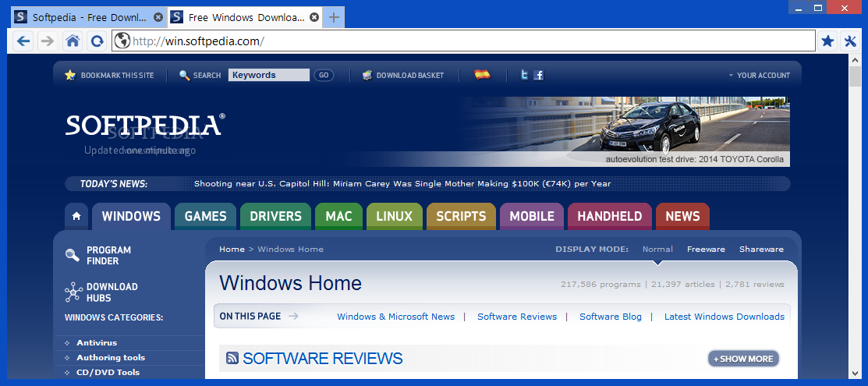
Task: Maximize the browser window
Action: (x=818, y=8)
